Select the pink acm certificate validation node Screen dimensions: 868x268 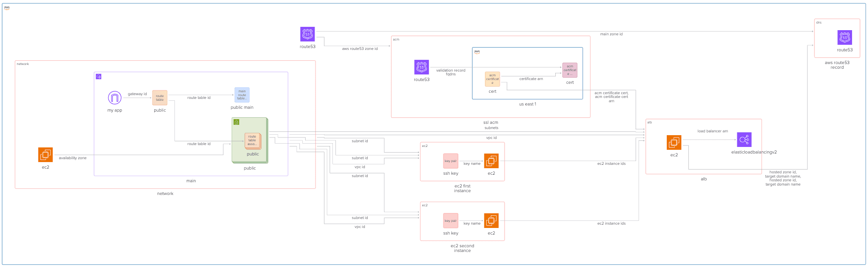(570, 70)
